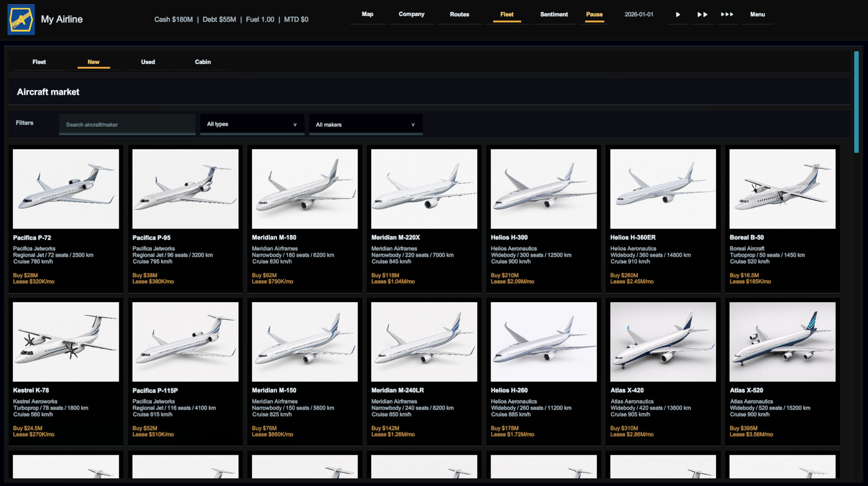Select the Kestrel K-78 turboprop image
This screenshot has height=486, width=868.
tap(66, 342)
